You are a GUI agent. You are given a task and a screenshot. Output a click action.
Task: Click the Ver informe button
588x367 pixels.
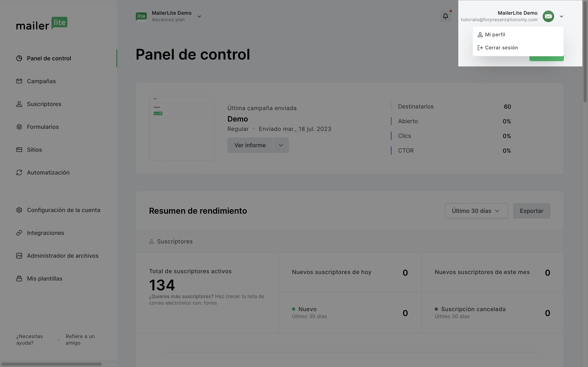point(250,145)
